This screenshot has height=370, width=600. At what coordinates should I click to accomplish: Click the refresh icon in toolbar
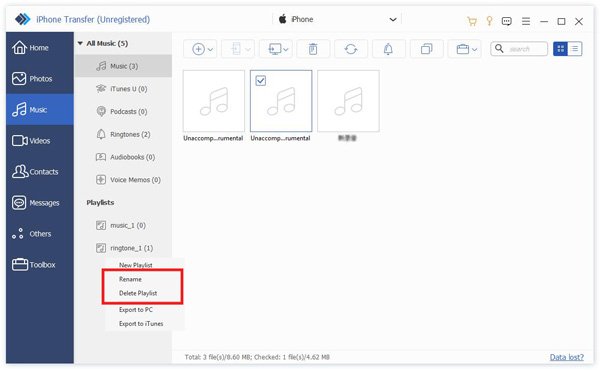351,49
